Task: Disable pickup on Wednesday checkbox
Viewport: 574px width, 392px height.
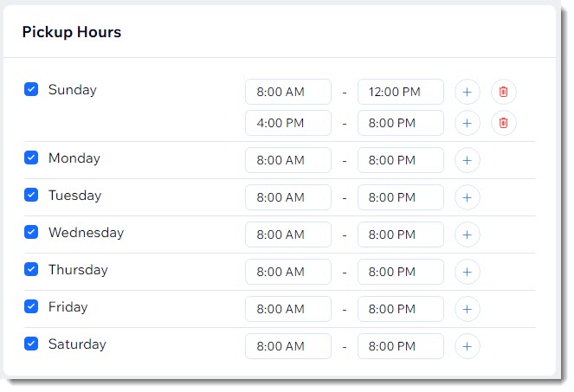Action: pos(31,232)
